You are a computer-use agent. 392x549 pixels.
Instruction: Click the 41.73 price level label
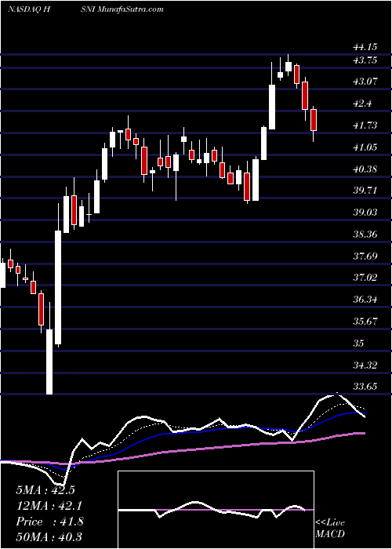pyautogui.click(x=365, y=125)
